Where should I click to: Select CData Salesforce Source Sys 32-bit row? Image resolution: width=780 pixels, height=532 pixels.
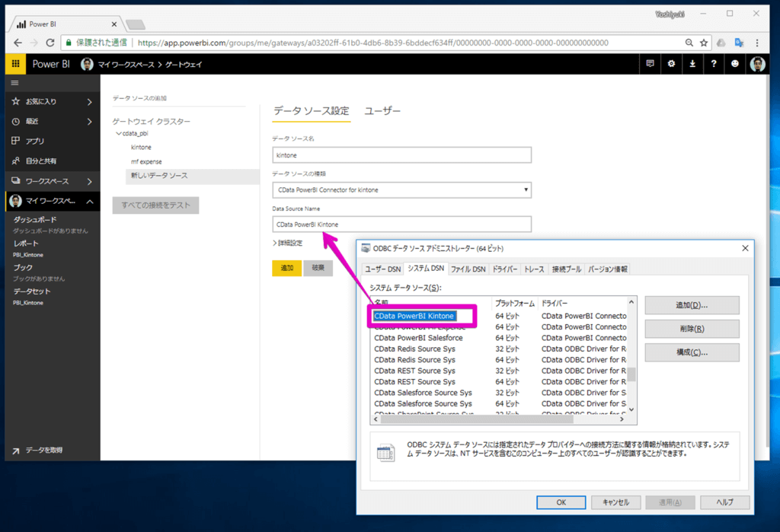point(500,393)
